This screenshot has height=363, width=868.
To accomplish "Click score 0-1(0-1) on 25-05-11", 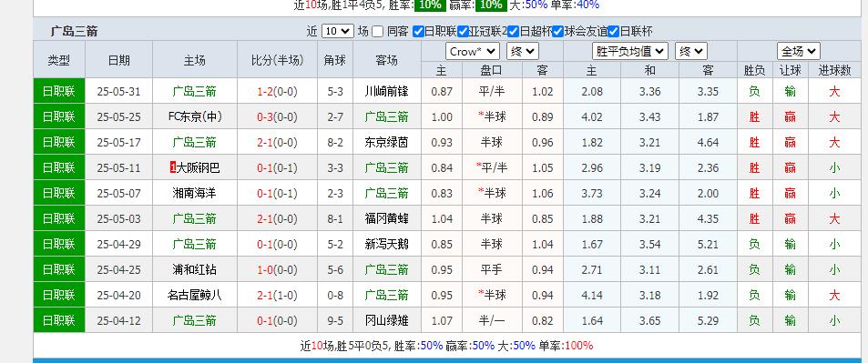I will coord(277,167).
